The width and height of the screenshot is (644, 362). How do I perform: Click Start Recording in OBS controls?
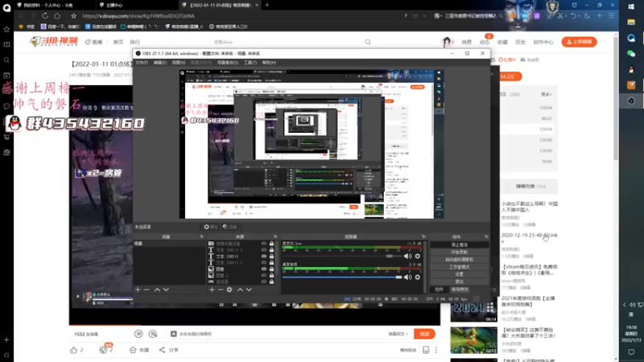459,252
